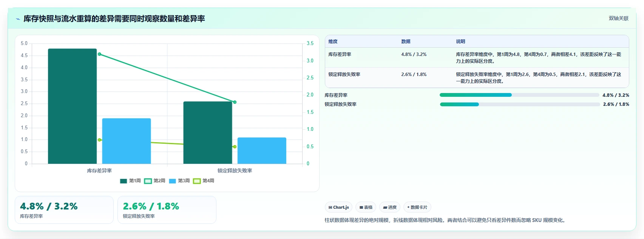Select the 数据卡片 chip
This screenshot has width=644, height=239.
pos(417,207)
